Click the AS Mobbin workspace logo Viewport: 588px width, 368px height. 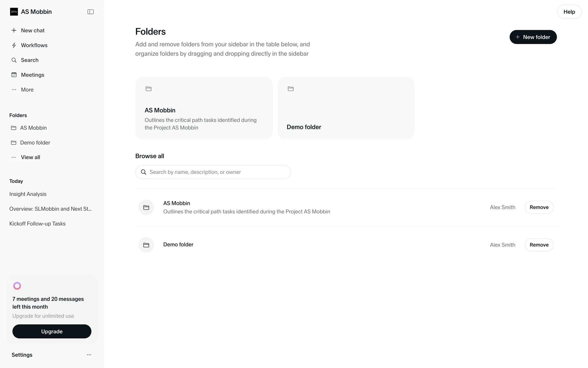click(14, 12)
